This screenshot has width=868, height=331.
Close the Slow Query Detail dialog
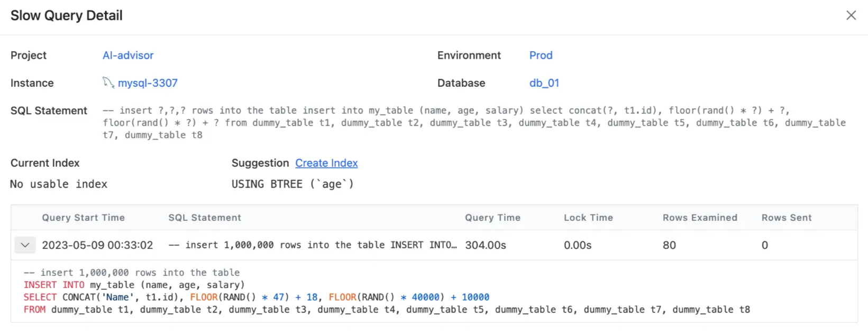click(x=851, y=15)
